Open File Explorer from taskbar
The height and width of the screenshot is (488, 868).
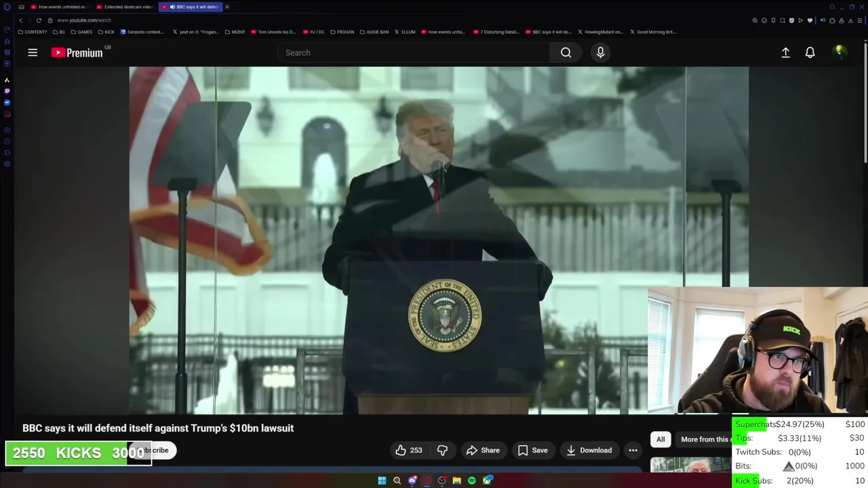tap(457, 481)
